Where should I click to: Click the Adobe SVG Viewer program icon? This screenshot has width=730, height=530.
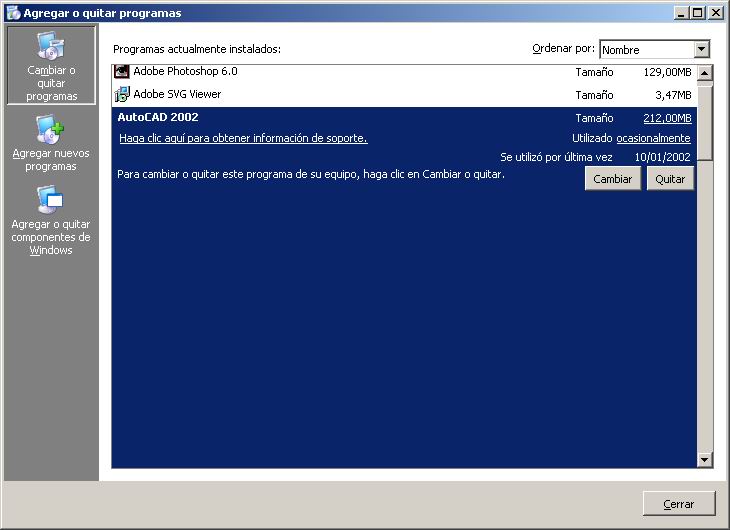tap(122, 94)
